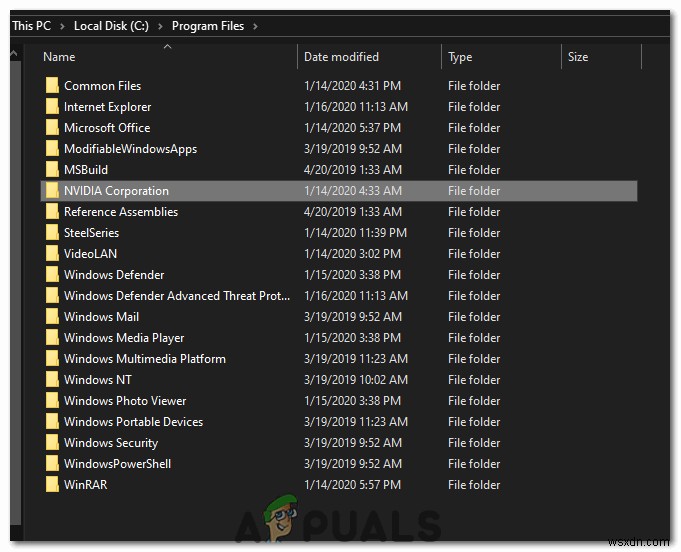Image resolution: width=681 pixels, height=552 pixels.
Task: Click the Windows Defender Advanced Threat folder icon
Action: pos(52,295)
